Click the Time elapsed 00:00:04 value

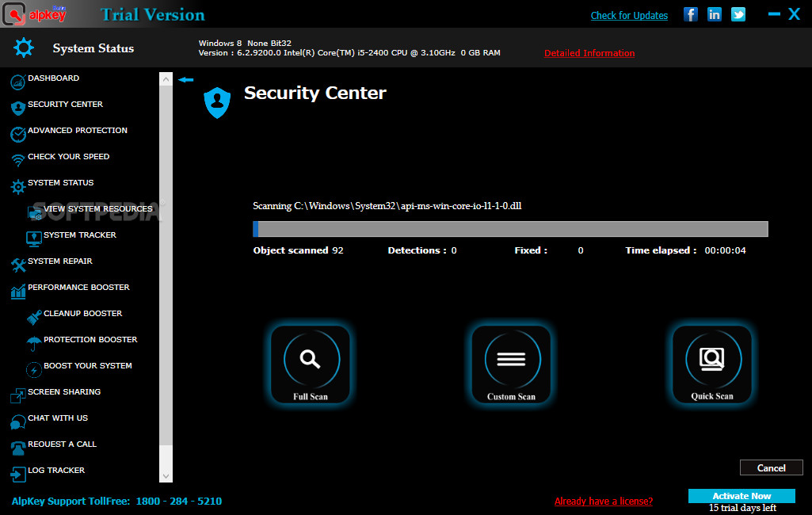tap(725, 250)
